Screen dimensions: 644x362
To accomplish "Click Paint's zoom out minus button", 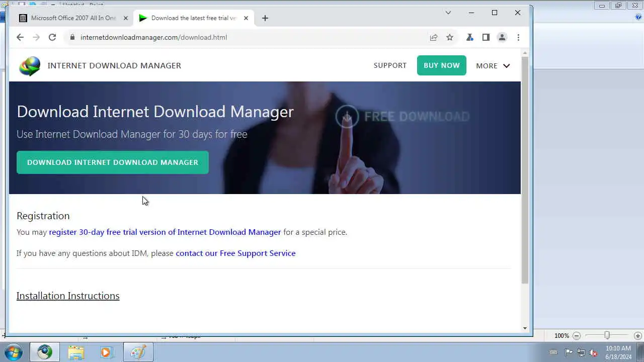I will pos(577,335).
